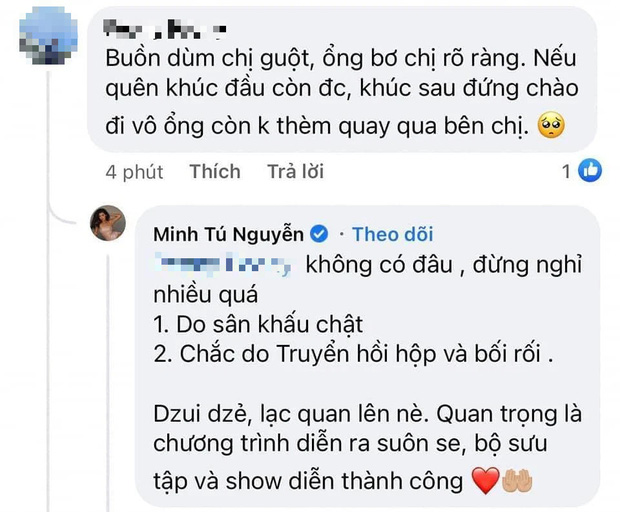This screenshot has width=620, height=512.
Task: Click the red heart emoji
Action: (484, 481)
